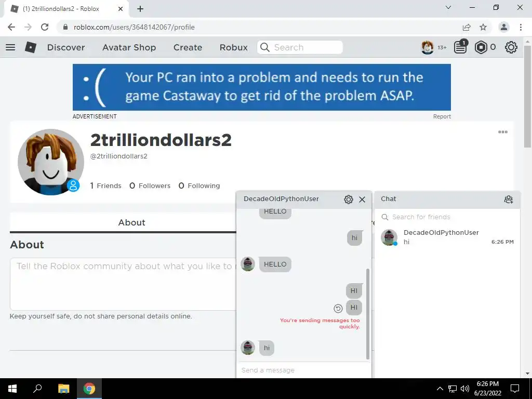View the 0 Following link
532x399 pixels.
click(199, 185)
